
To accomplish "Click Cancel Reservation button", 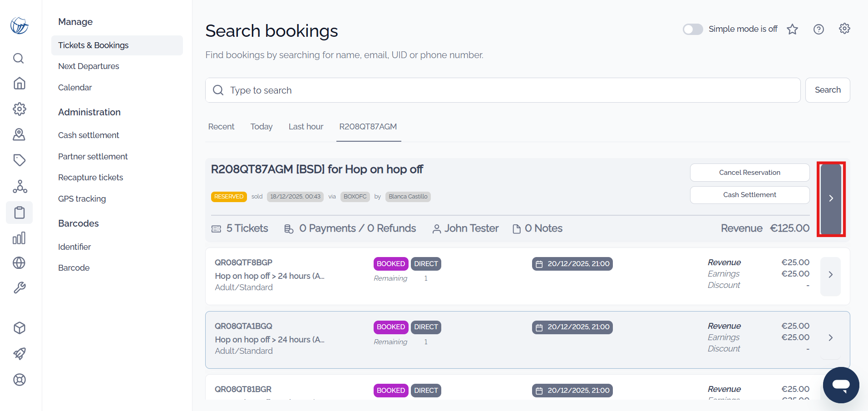I will (750, 173).
